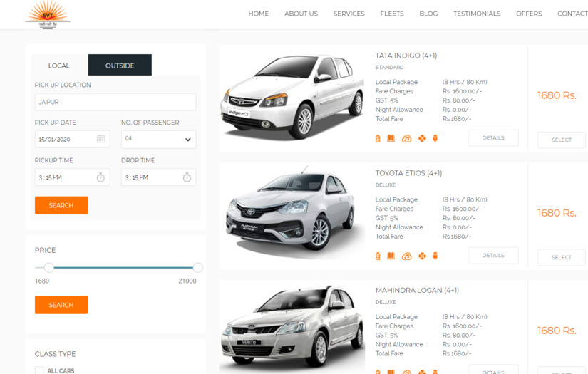
Task: Select the Toyota Etios car
Action: [562, 257]
